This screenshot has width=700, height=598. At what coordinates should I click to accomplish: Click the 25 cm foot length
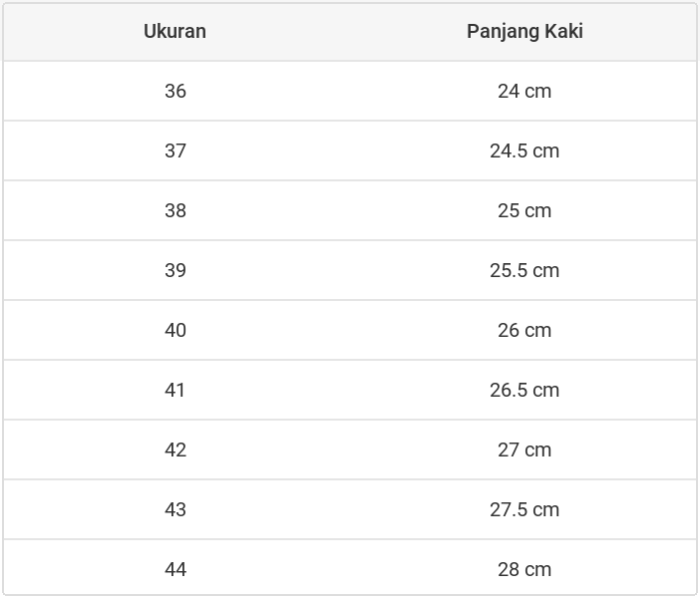point(525,210)
